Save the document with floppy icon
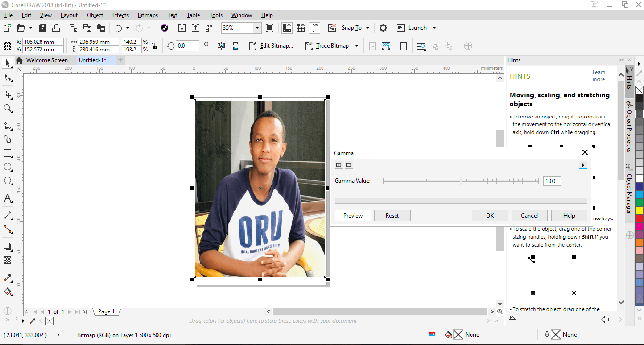This screenshot has width=644, height=345. click(42, 28)
